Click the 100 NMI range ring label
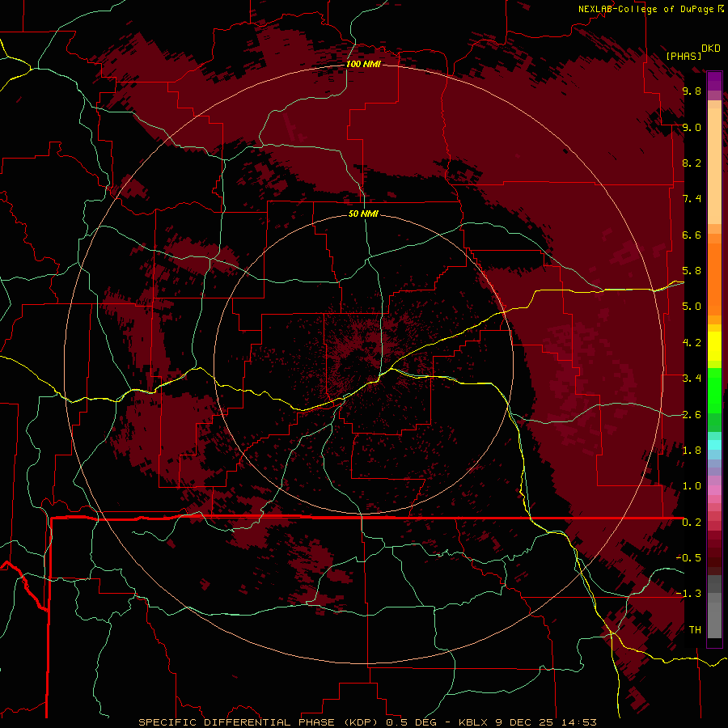728x728 pixels. point(363,64)
